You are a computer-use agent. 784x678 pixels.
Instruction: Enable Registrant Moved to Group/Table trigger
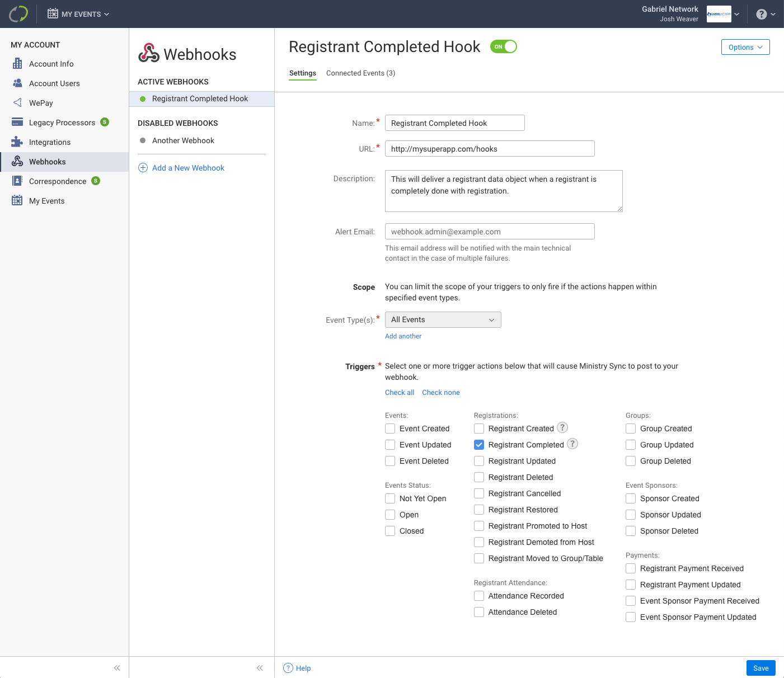(x=479, y=558)
